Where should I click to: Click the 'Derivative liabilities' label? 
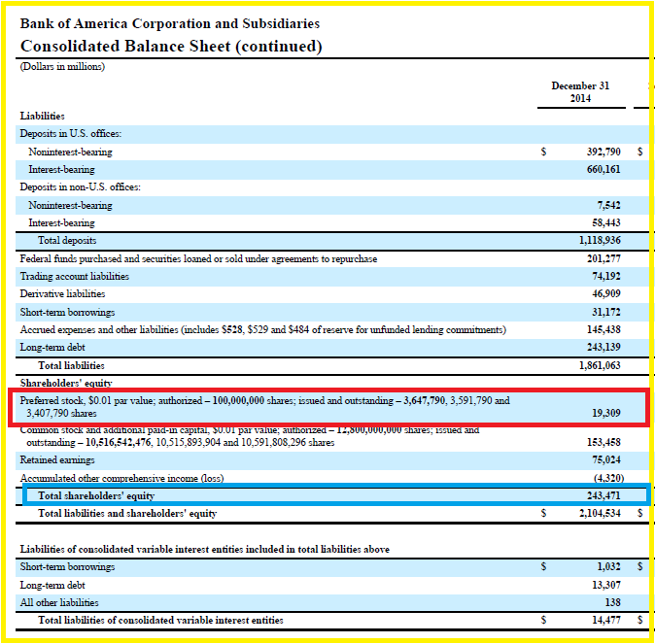pyautogui.click(x=62, y=294)
